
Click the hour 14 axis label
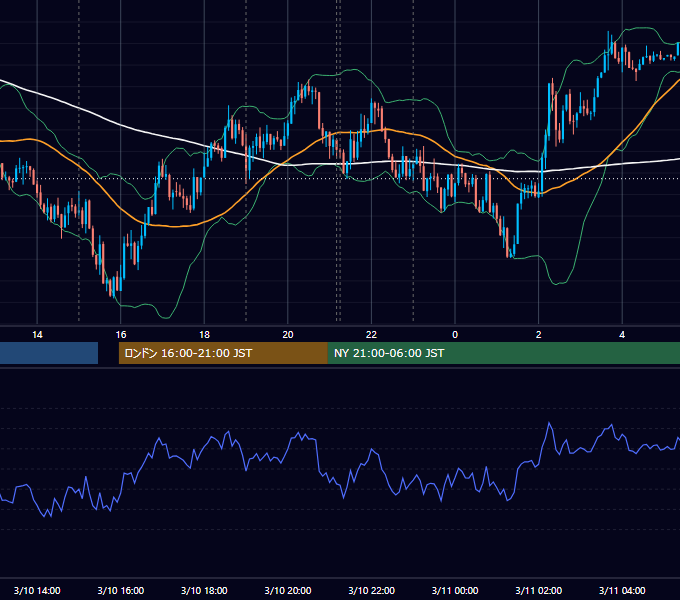pos(37,335)
